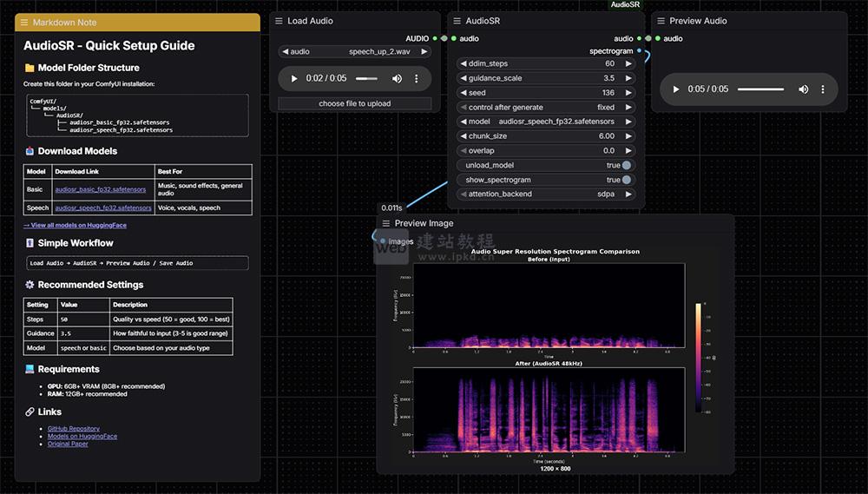The image size is (868, 494).
Task: Click the Load Audio node menu icon
Action: (x=279, y=21)
